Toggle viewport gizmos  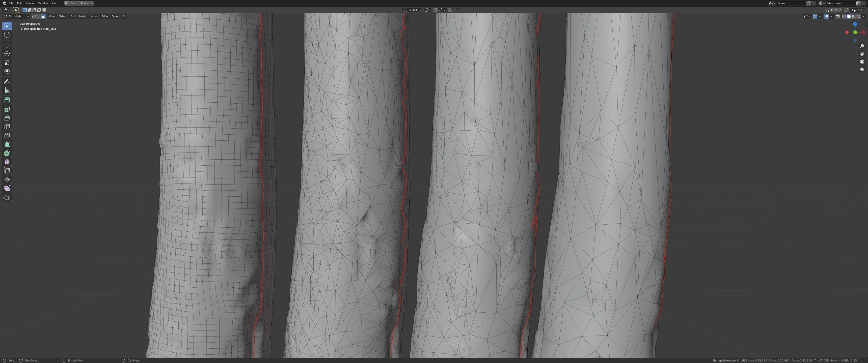pyautogui.click(x=815, y=16)
